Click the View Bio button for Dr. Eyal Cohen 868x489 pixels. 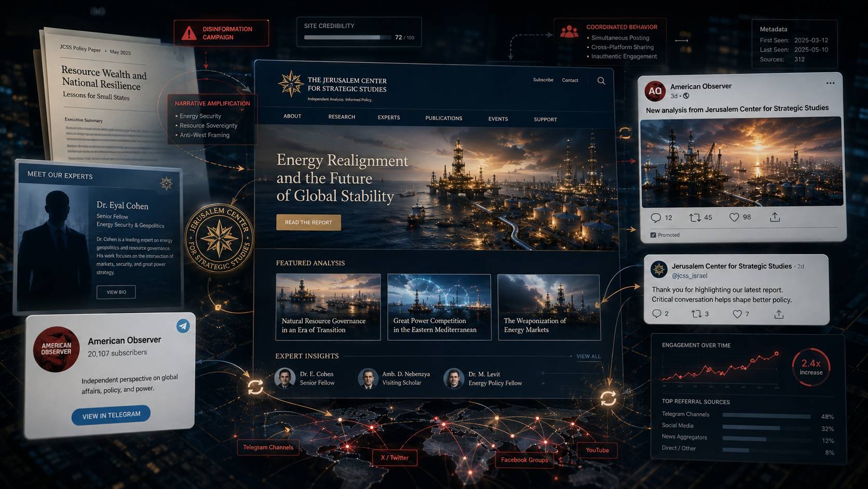click(116, 292)
